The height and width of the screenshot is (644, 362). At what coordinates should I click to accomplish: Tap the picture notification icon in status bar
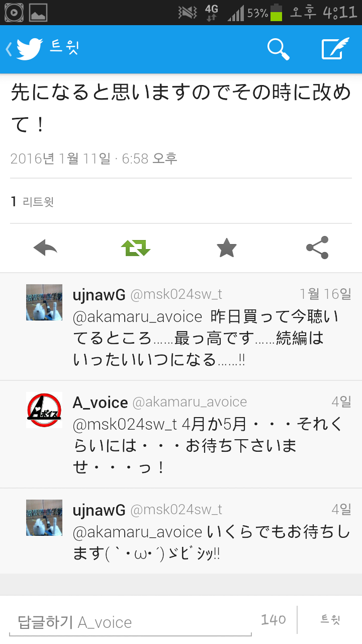[38, 12]
